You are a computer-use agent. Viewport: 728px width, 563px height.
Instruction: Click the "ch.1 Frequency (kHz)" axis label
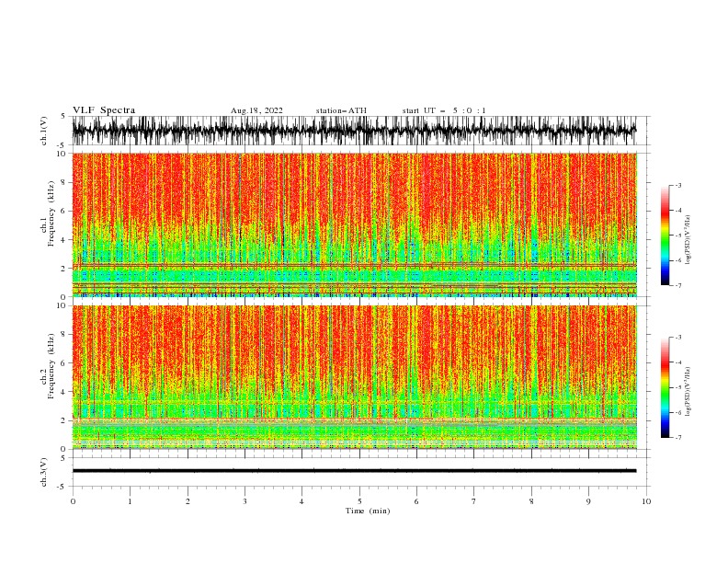click(x=49, y=213)
